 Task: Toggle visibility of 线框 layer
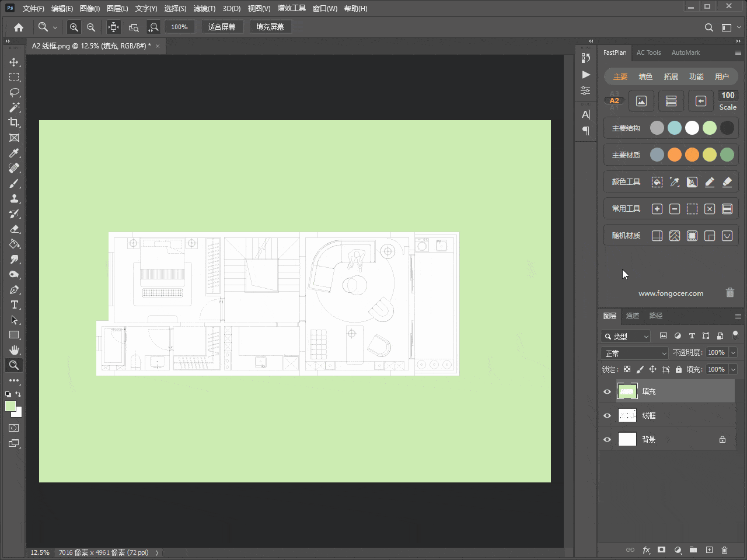point(607,415)
